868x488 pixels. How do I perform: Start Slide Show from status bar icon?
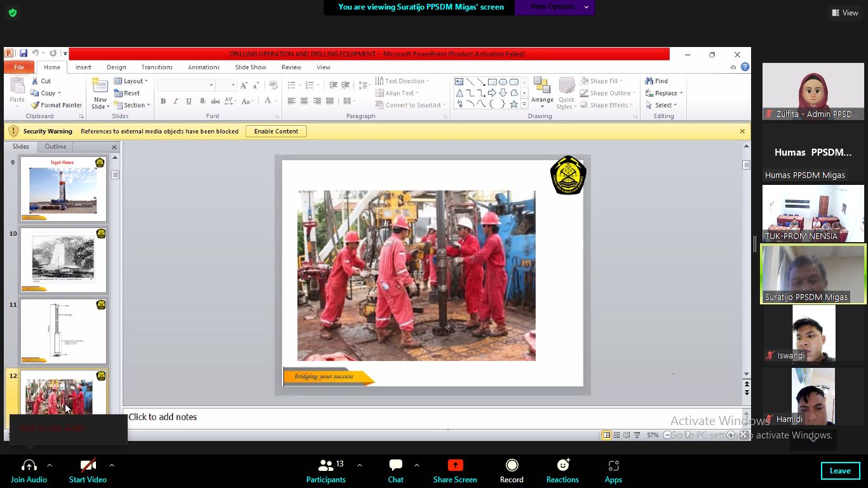[x=637, y=435]
